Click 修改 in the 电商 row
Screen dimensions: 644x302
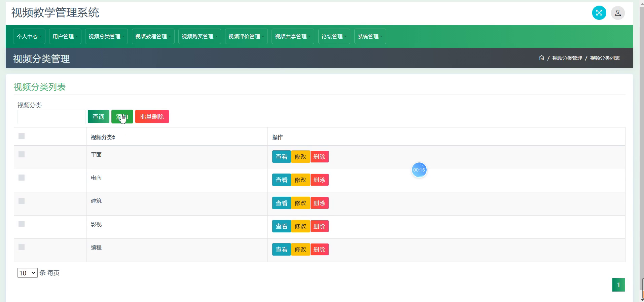tap(300, 180)
